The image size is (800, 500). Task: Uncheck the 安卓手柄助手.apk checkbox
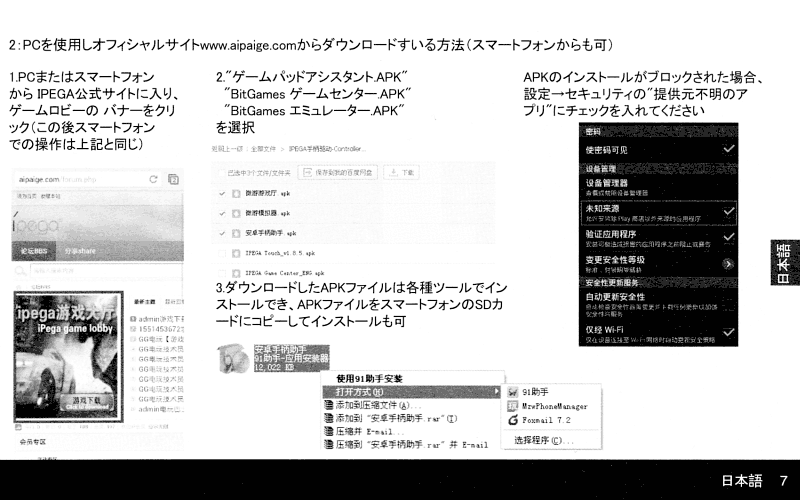coord(222,233)
